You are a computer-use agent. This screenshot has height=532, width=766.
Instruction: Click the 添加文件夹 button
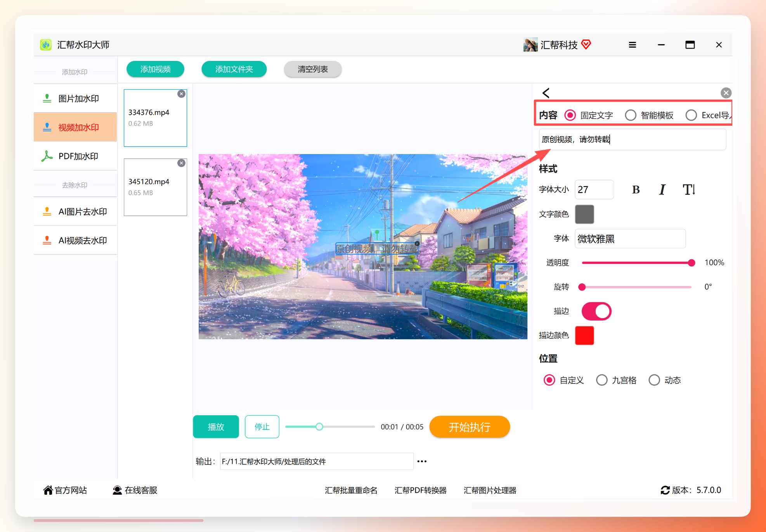click(x=234, y=69)
